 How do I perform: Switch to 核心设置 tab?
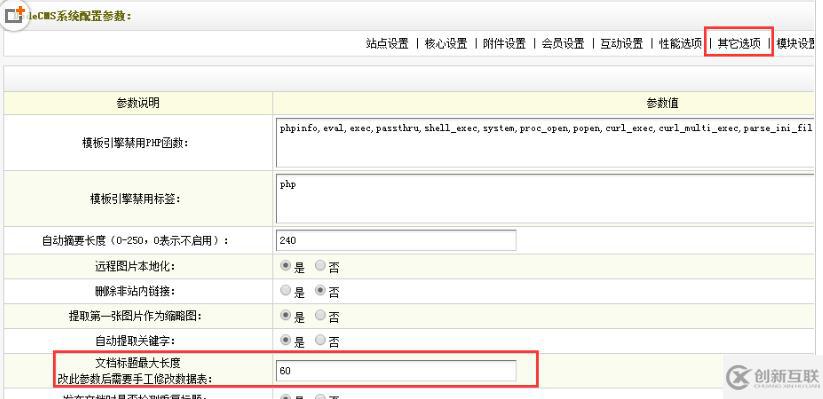pyautogui.click(x=446, y=44)
